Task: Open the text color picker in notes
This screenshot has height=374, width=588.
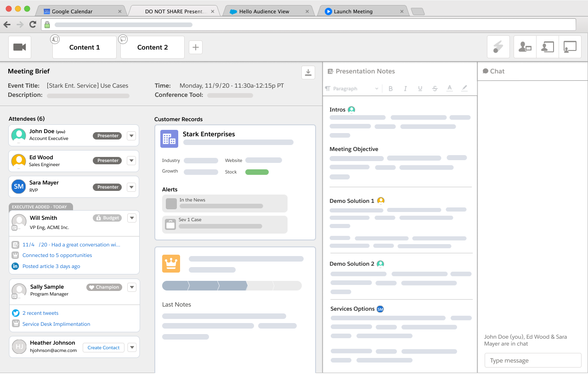Action: (449, 89)
